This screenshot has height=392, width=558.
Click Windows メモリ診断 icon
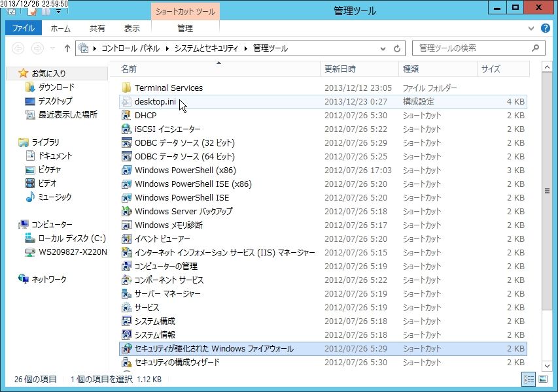[126, 225]
